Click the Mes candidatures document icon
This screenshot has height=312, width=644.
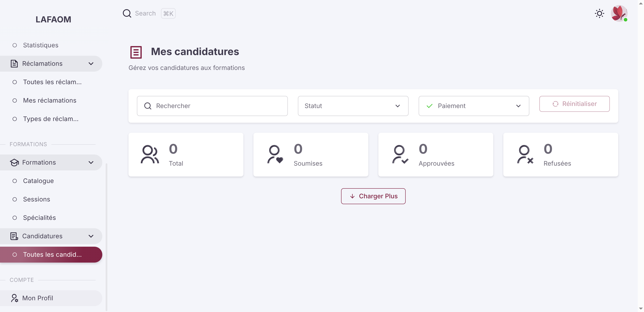(136, 52)
